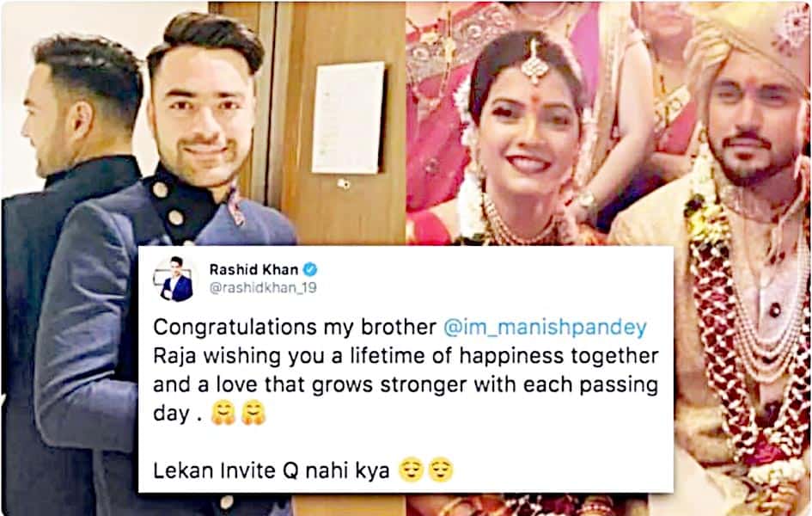
Task: Click the @rashidkhan_19 handle
Action: click(x=263, y=288)
